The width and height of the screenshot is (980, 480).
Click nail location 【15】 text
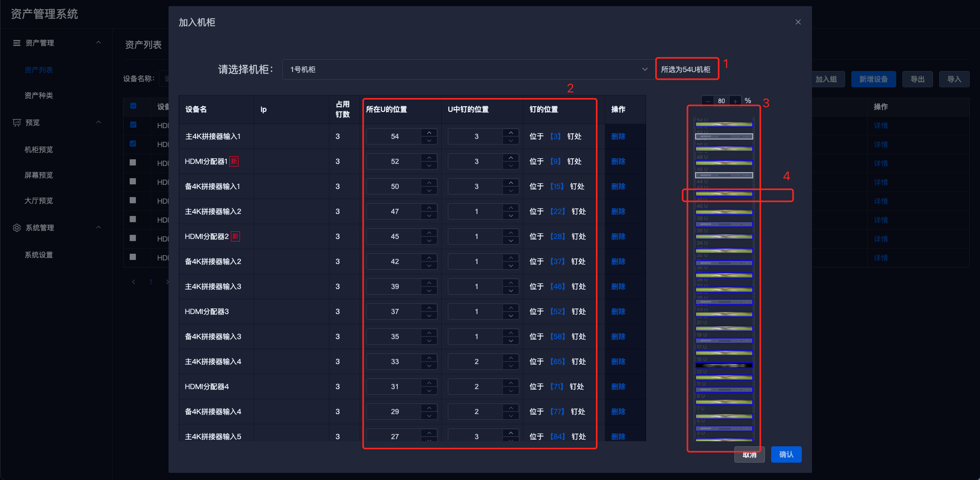coord(557,186)
